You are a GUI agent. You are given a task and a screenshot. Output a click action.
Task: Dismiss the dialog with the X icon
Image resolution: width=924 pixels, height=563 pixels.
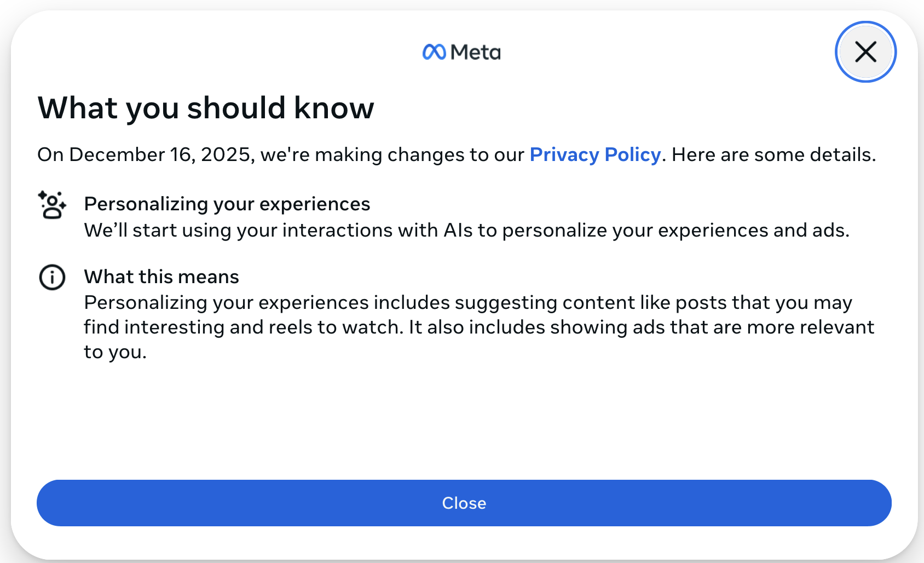[865, 52]
